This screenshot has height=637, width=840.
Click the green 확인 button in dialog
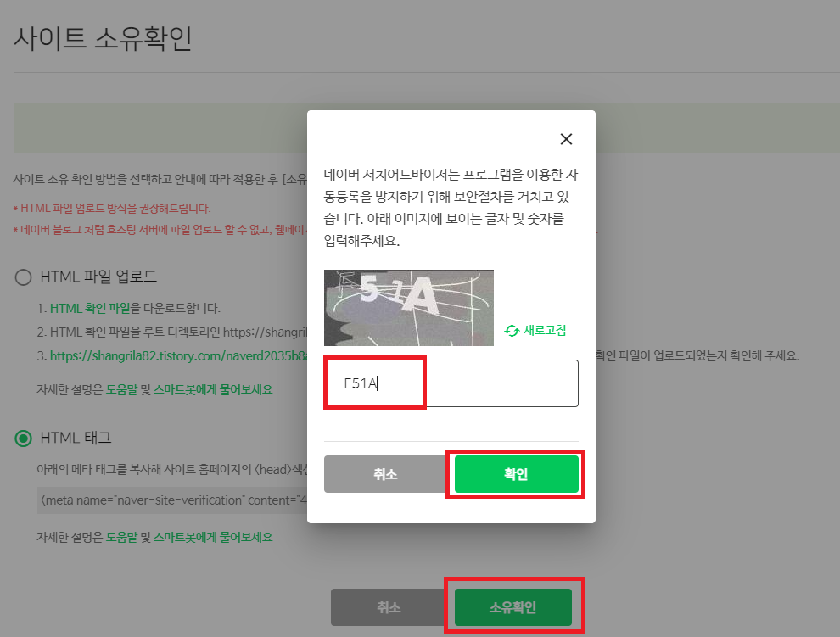coord(517,474)
